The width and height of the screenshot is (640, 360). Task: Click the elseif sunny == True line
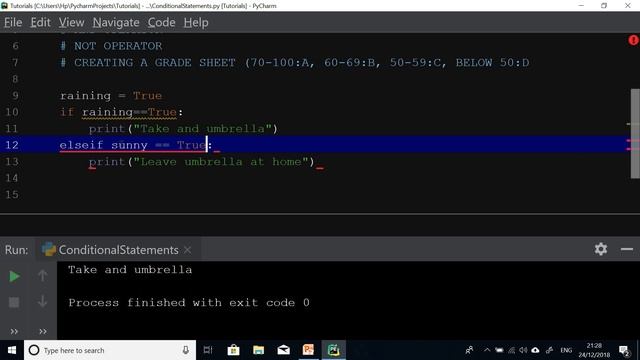(x=136, y=145)
